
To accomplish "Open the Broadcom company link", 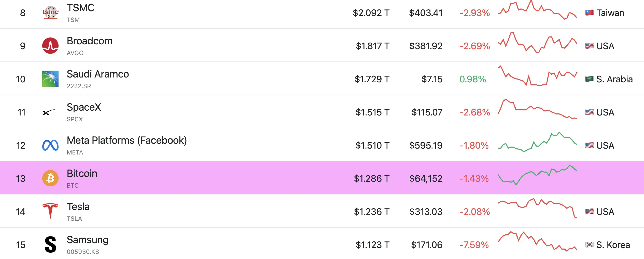I will click(90, 41).
